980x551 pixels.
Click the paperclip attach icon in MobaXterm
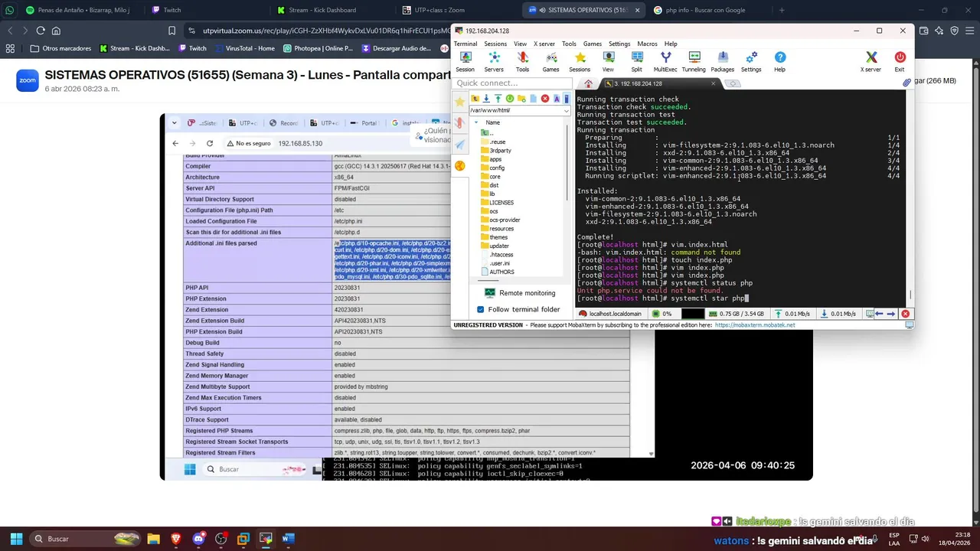pos(906,82)
